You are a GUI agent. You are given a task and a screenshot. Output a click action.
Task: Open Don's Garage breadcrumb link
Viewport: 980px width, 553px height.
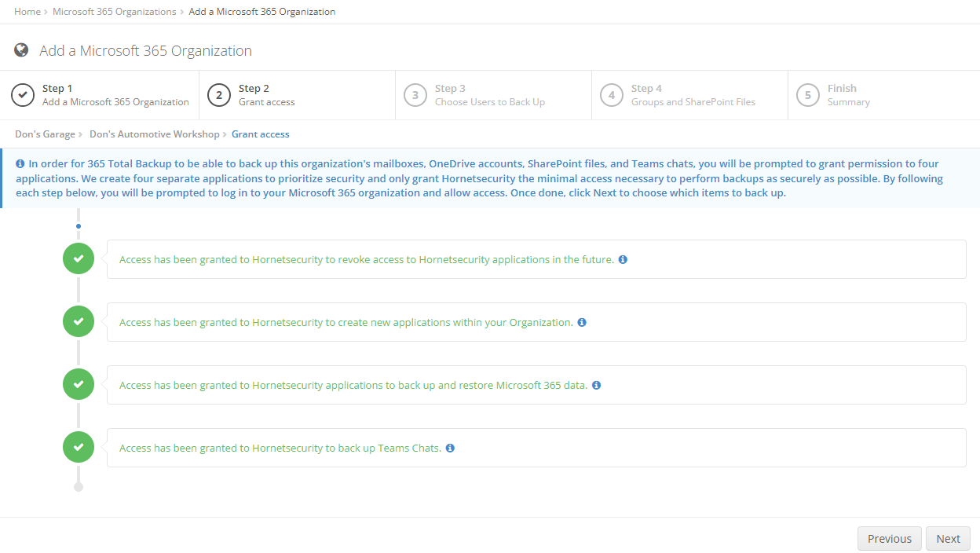point(45,134)
